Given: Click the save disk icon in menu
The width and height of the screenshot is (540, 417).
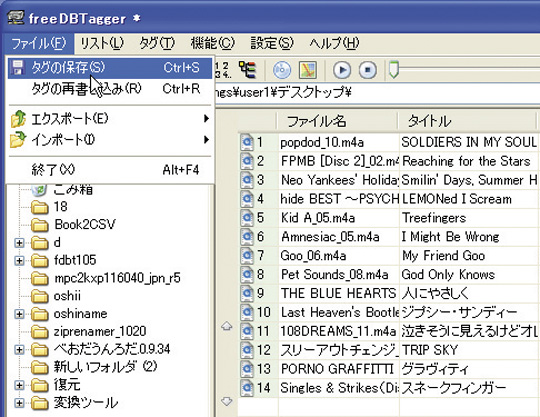Looking at the screenshot, I should 17,68.
